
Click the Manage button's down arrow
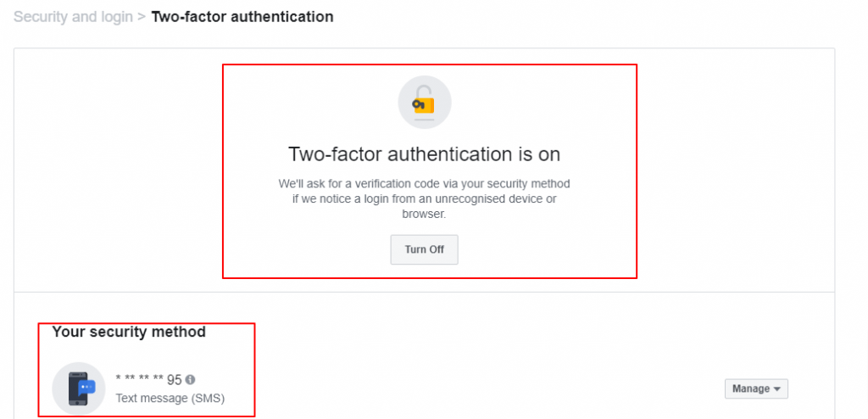click(777, 389)
